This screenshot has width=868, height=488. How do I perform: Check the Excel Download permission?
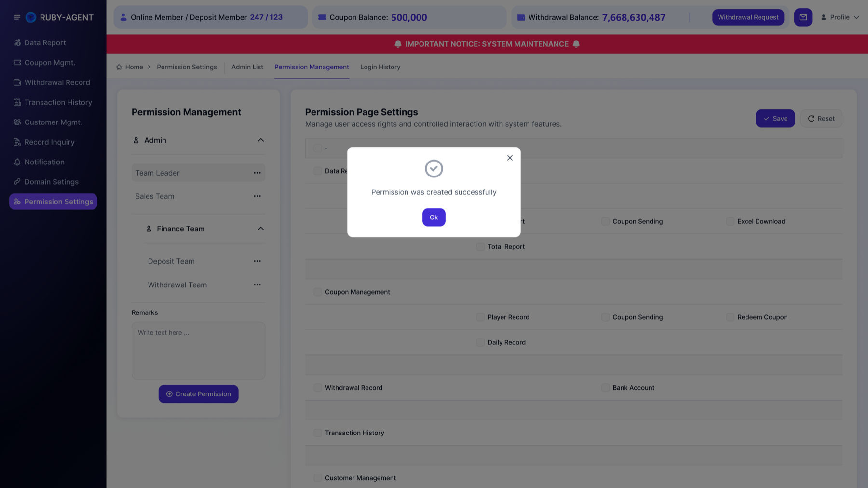(x=730, y=221)
